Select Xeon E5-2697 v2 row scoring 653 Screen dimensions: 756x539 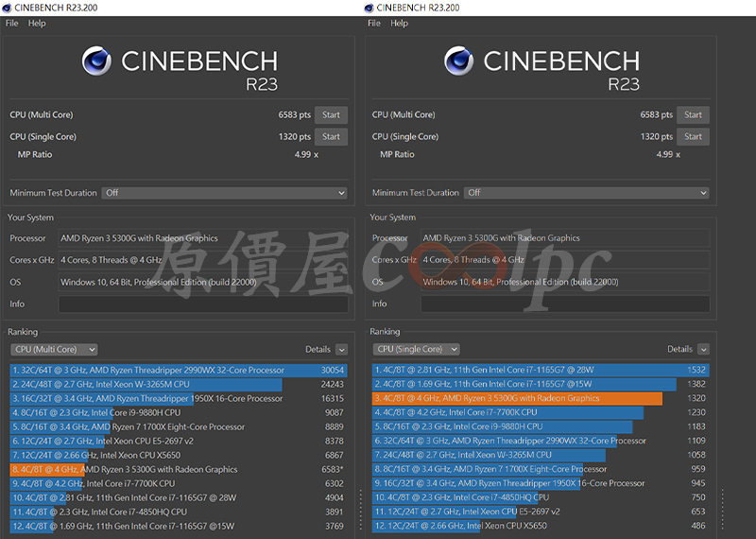coord(541,512)
